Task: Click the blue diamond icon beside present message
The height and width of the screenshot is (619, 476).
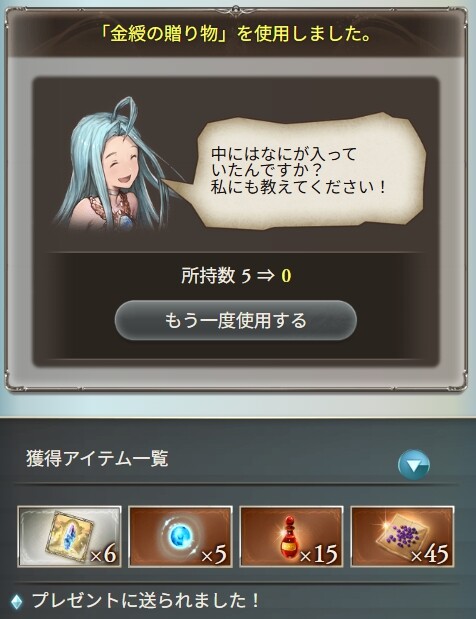Action: coord(16,601)
